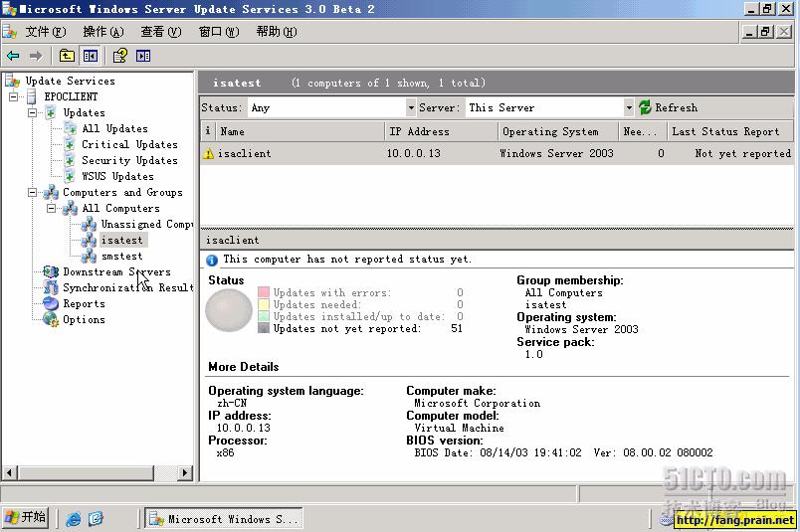The height and width of the screenshot is (532, 800).
Task: Open the 文件(F) menu
Action: tap(46, 32)
